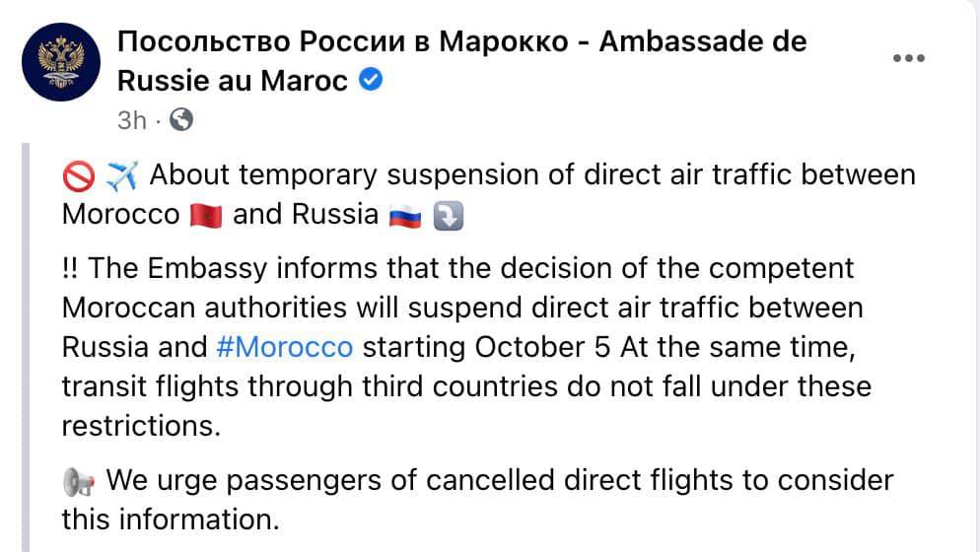Image resolution: width=980 pixels, height=552 pixels.
Task: Click the Посольство России в Марокко page name
Action: [x=342, y=41]
